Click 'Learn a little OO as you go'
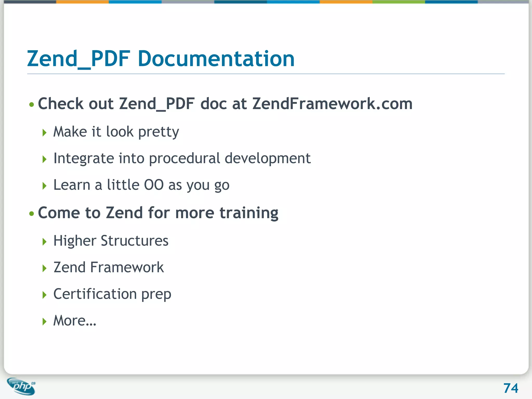 141,185
